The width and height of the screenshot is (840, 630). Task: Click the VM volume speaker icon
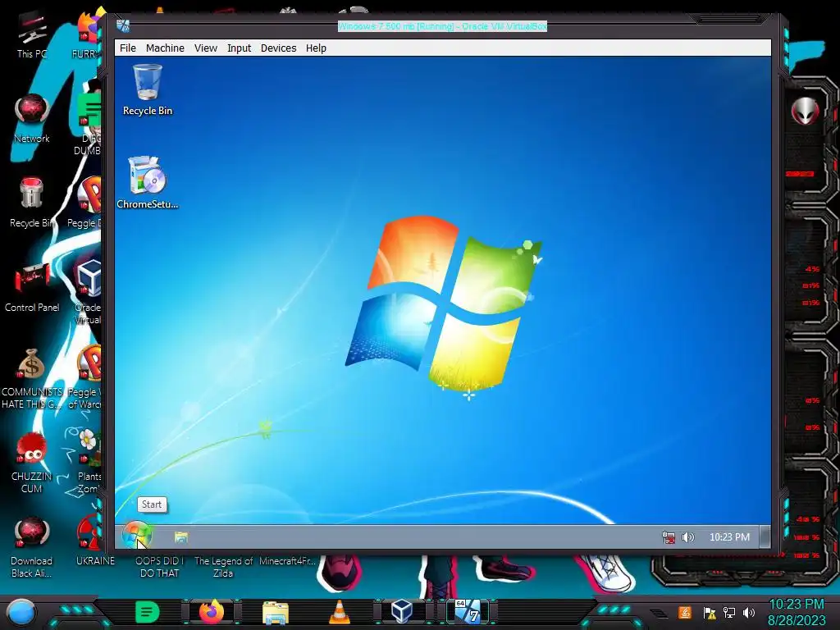688,537
